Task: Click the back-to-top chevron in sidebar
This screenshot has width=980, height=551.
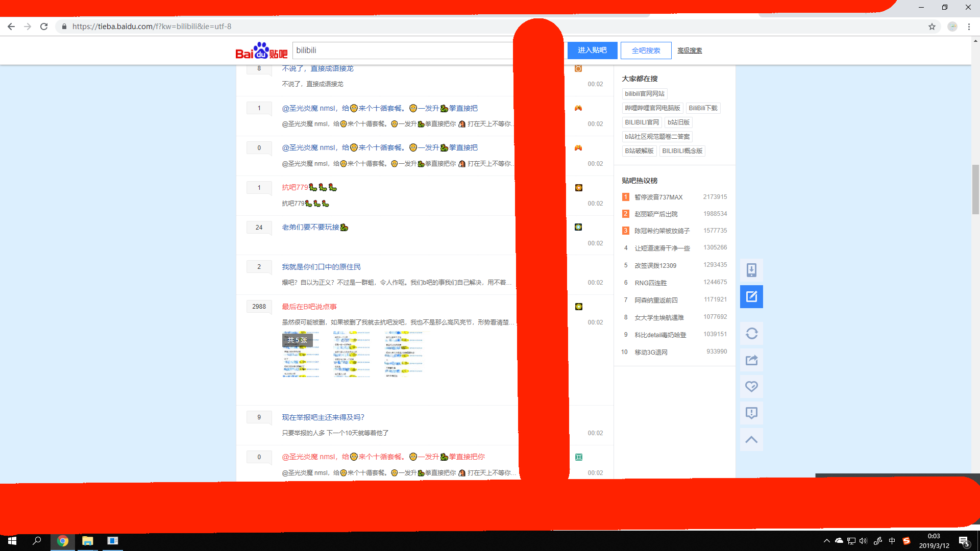Action: [751, 439]
